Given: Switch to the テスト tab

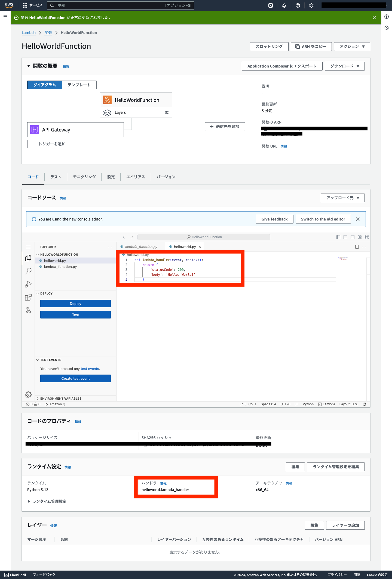Looking at the screenshot, I should pos(56,177).
